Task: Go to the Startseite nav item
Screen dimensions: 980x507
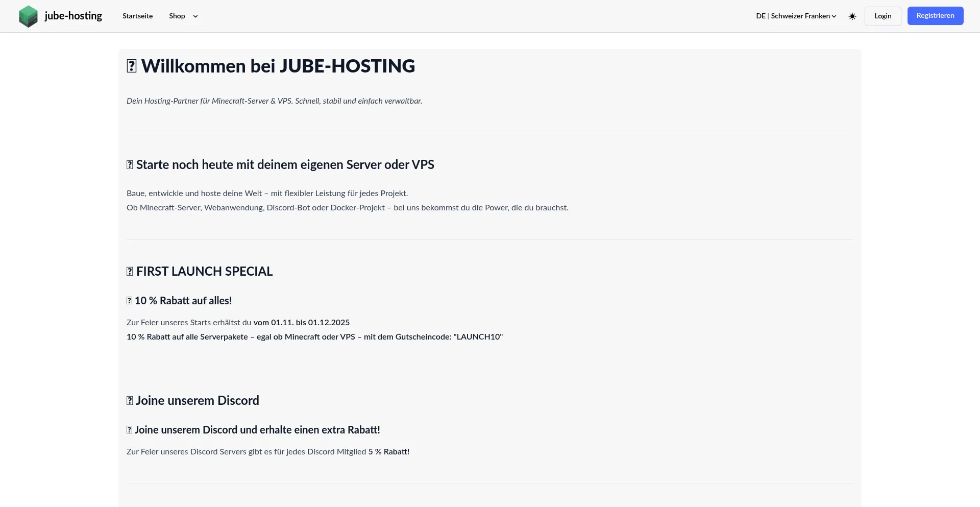Action: [x=137, y=16]
